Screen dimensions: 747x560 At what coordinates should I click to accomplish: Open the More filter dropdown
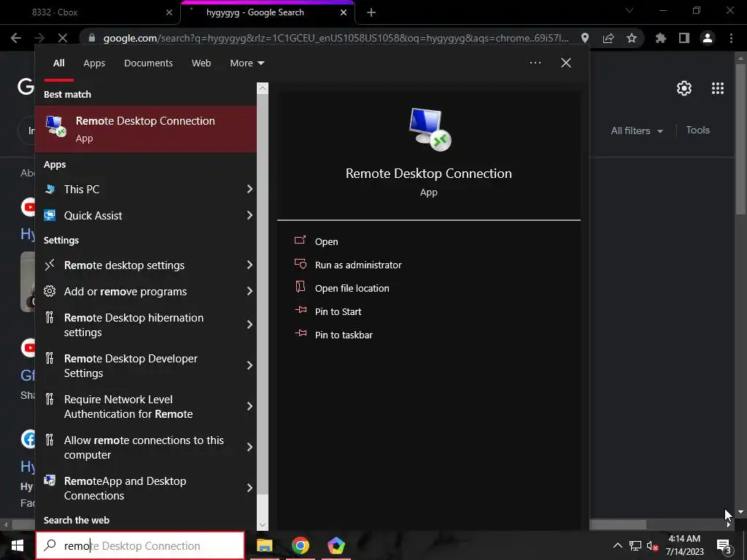(247, 63)
